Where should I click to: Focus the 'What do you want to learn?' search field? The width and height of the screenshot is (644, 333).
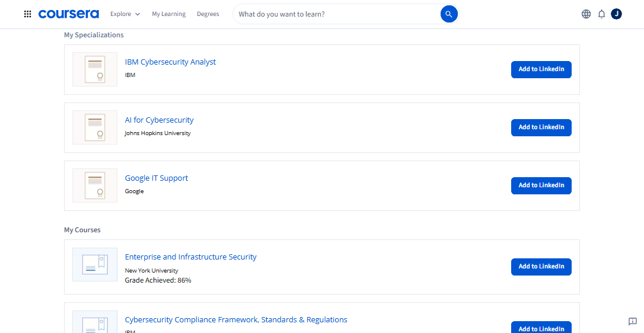pyautogui.click(x=335, y=14)
